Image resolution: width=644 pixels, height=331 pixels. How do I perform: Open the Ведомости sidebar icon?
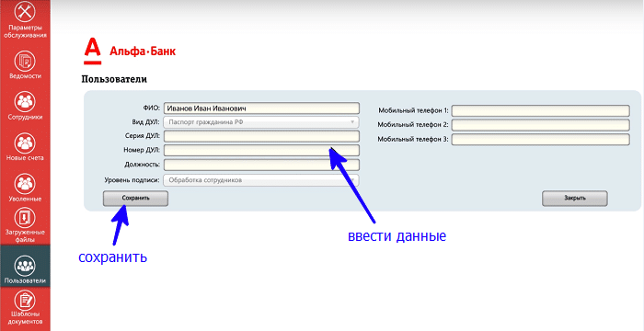point(25,62)
